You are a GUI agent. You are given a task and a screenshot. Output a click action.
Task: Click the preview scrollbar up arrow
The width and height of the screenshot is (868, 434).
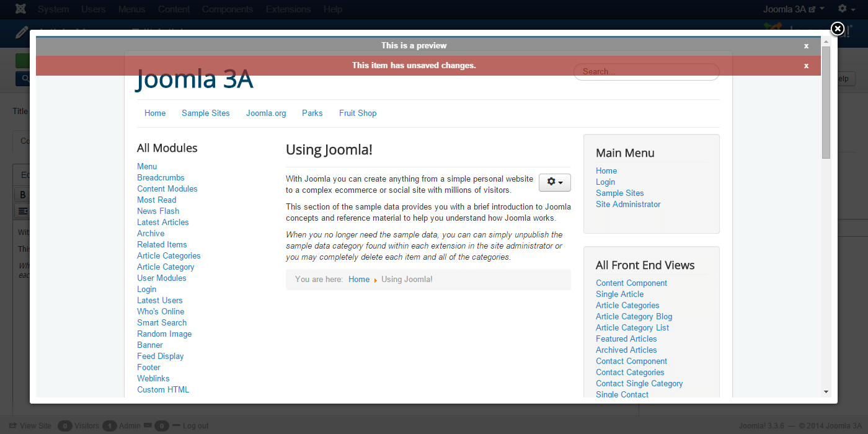[826, 41]
